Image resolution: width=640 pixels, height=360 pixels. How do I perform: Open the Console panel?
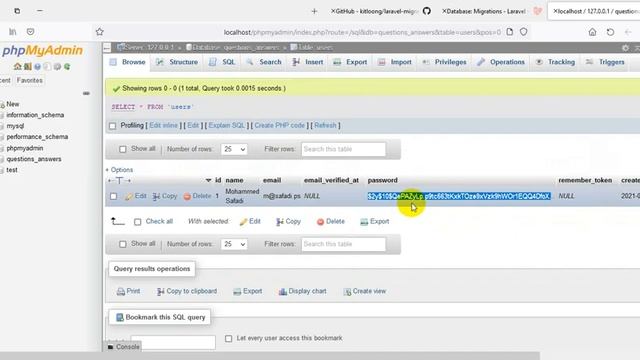123,347
